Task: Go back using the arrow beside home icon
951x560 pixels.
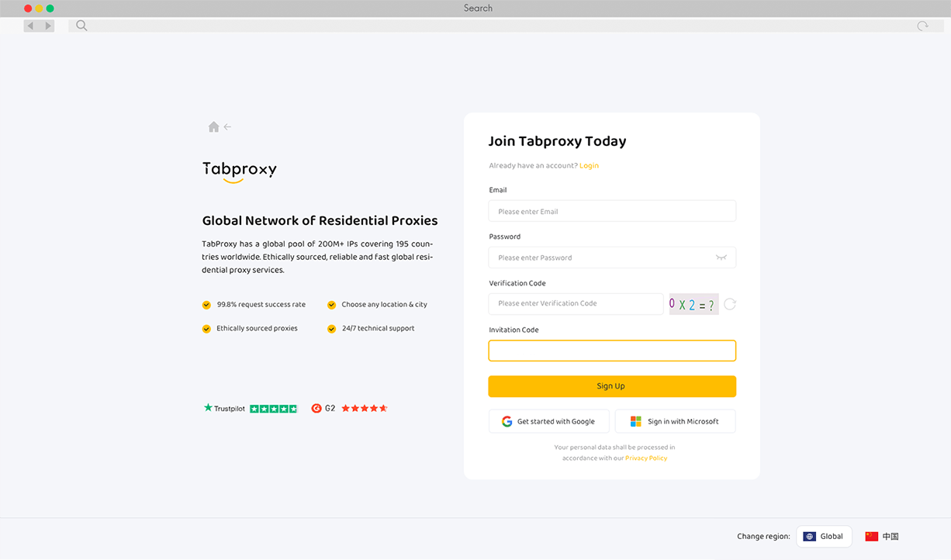Action: [x=227, y=127]
